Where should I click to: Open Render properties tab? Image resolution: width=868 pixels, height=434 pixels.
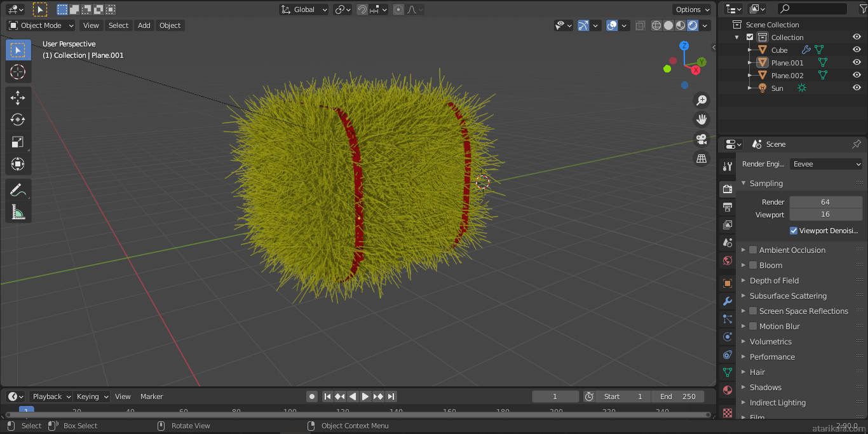(x=728, y=189)
